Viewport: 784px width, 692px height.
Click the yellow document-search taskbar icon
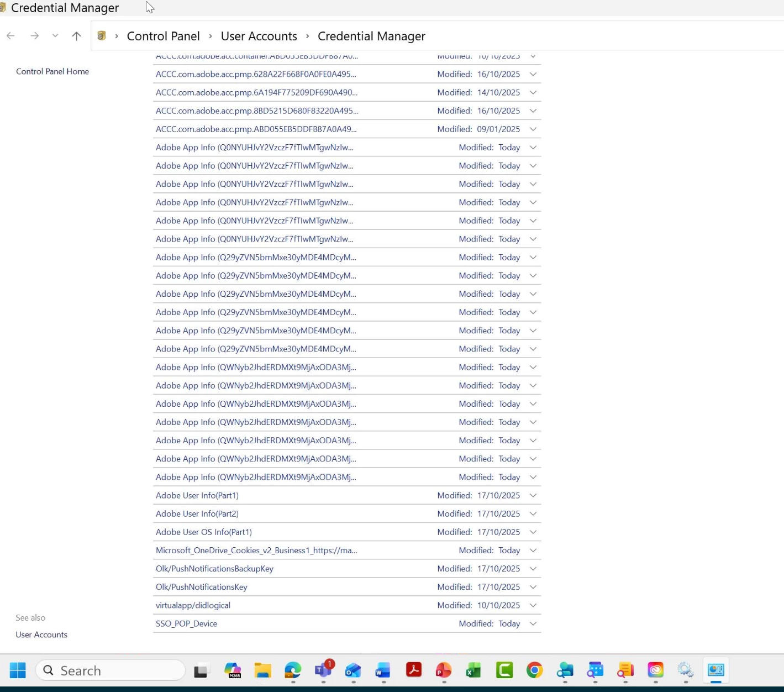tap(625, 670)
